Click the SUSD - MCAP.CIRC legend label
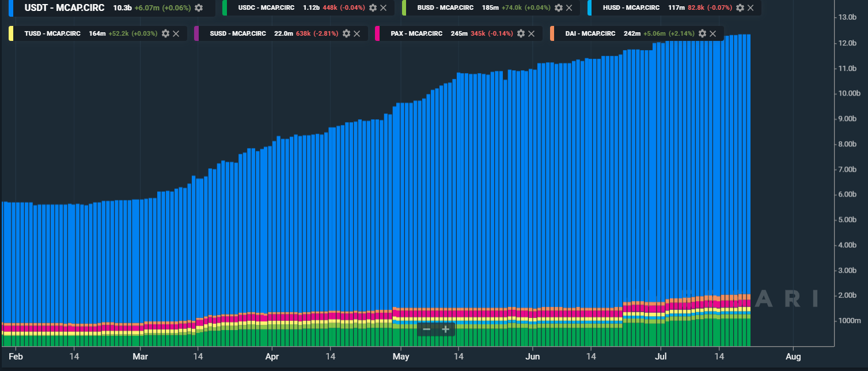This screenshot has width=868, height=371. click(238, 33)
